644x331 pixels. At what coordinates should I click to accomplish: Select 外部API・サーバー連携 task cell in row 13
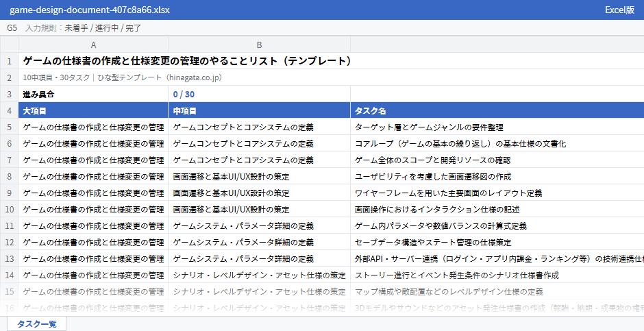point(497,259)
